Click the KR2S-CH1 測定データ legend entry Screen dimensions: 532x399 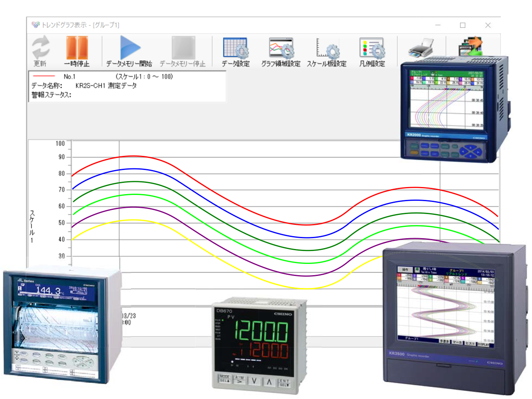[106, 86]
